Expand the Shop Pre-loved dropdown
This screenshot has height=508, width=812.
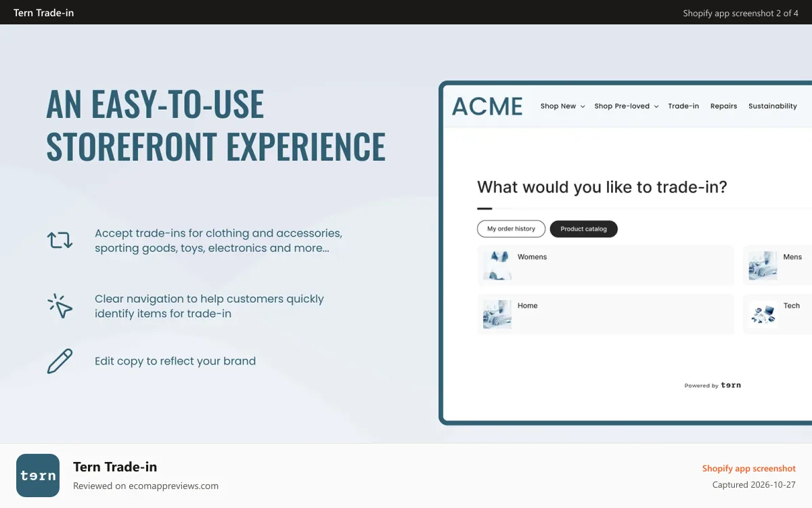626,106
